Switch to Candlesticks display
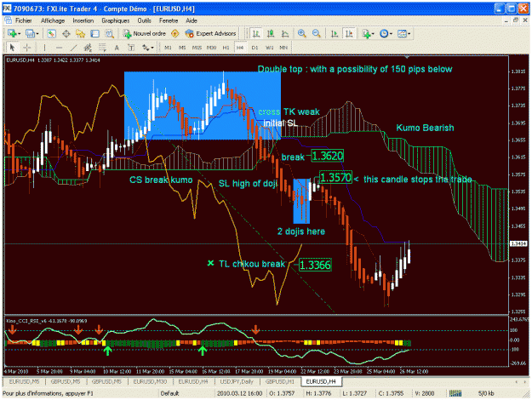532x400 pixels. (271, 33)
